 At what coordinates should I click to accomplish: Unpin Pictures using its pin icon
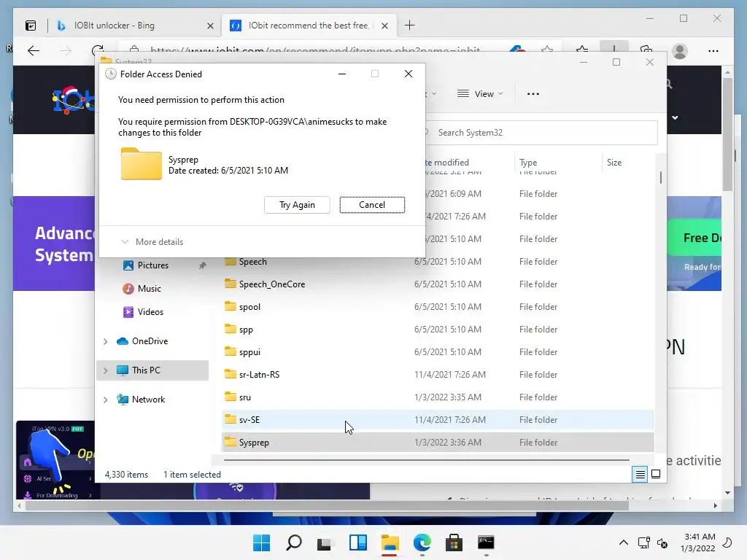[203, 265]
